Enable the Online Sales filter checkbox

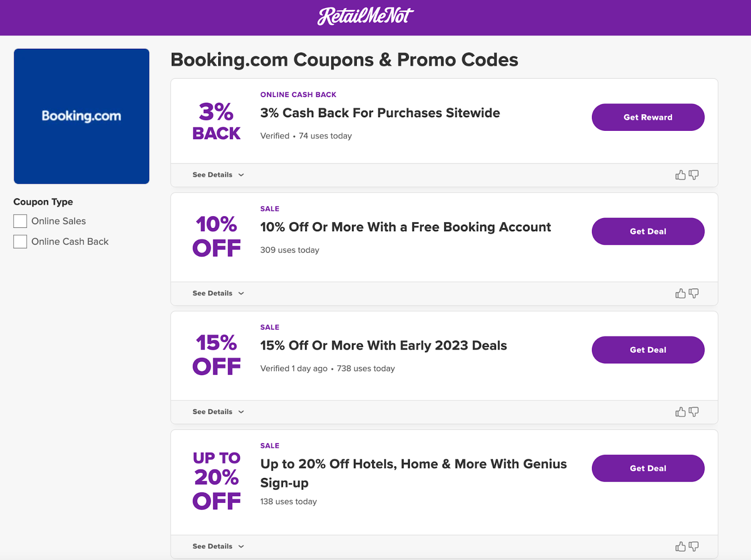point(20,221)
